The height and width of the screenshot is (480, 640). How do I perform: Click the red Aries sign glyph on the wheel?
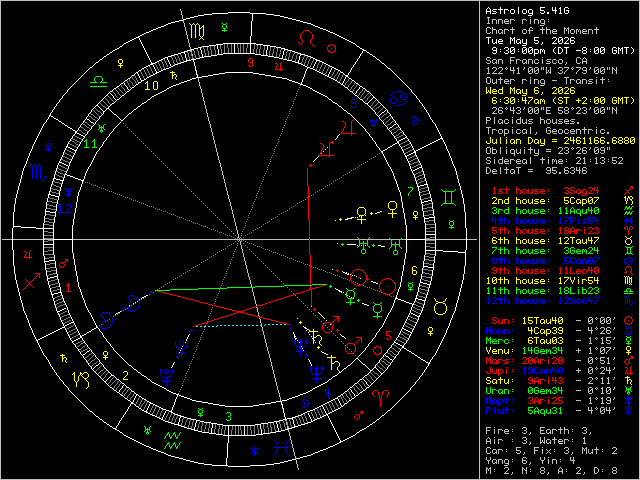coord(380,398)
